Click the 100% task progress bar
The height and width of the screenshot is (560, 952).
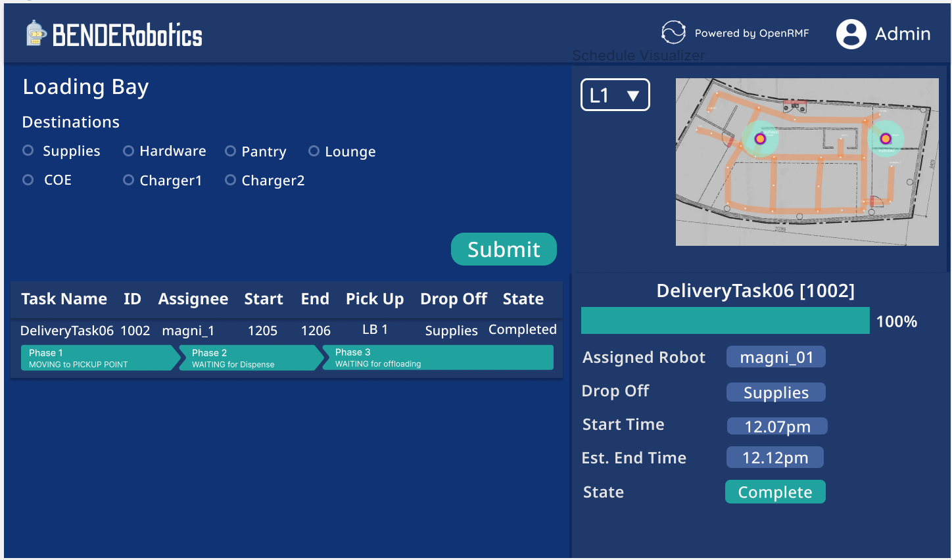(x=725, y=320)
